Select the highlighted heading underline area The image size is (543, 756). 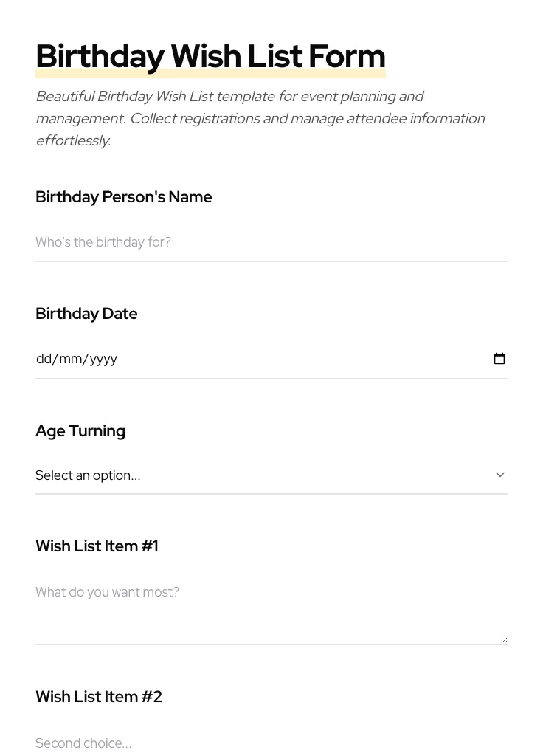click(x=210, y=72)
